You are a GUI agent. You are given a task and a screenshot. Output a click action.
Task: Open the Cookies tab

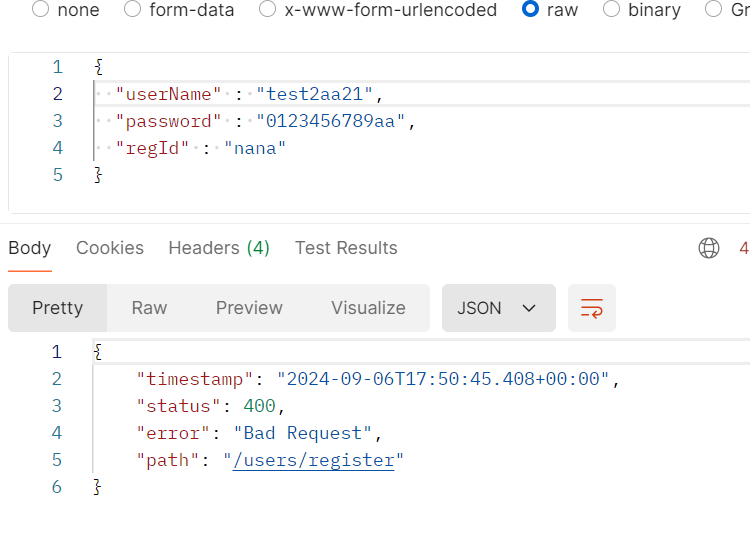point(110,248)
